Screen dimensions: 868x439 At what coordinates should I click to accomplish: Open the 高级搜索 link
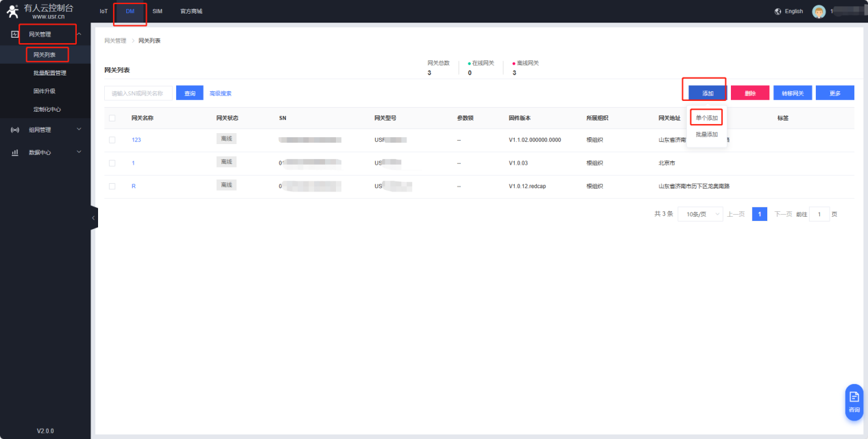[x=220, y=93]
